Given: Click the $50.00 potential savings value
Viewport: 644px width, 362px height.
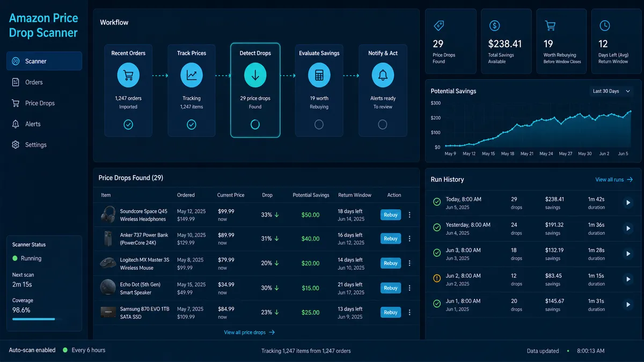Looking at the screenshot, I should coord(310,215).
